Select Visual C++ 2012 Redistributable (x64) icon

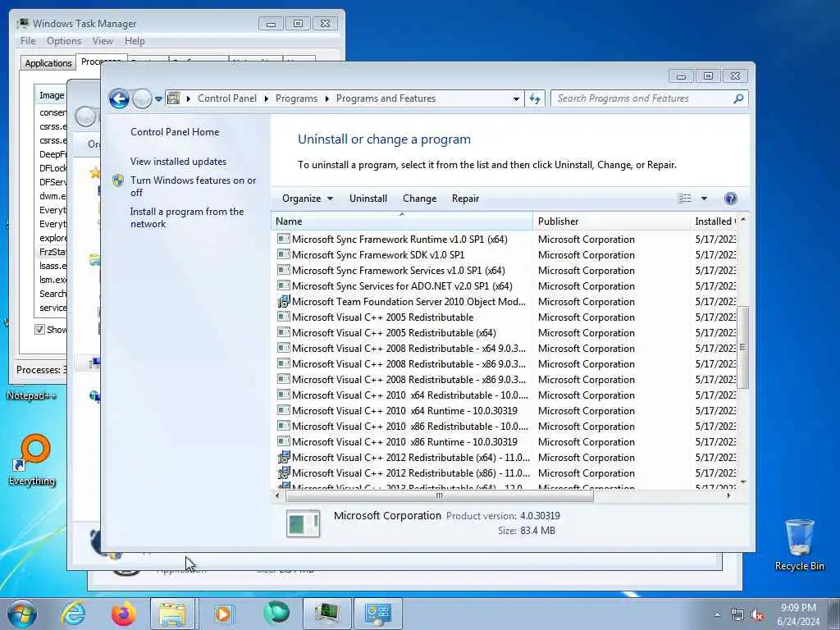click(x=283, y=458)
